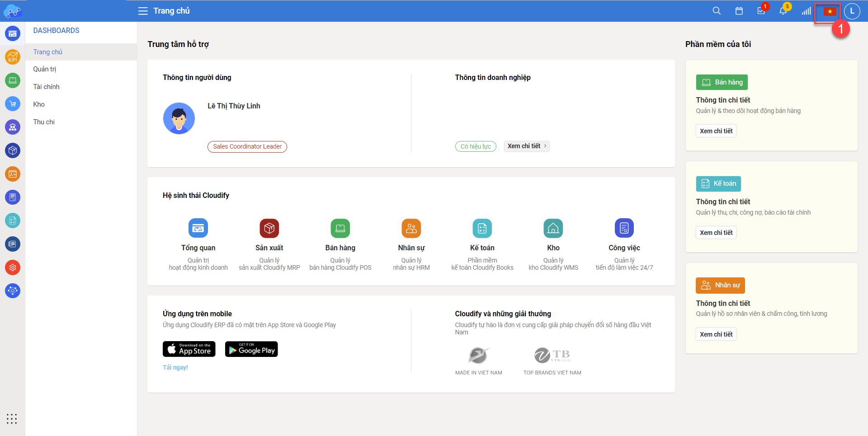The width and height of the screenshot is (868, 436).
Task: Open the green laptop sales sidebar icon
Action: [x=13, y=80]
